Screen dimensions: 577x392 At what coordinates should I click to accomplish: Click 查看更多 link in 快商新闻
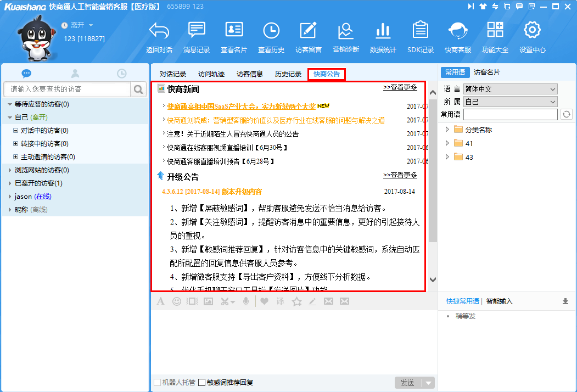(x=400, y=87)
